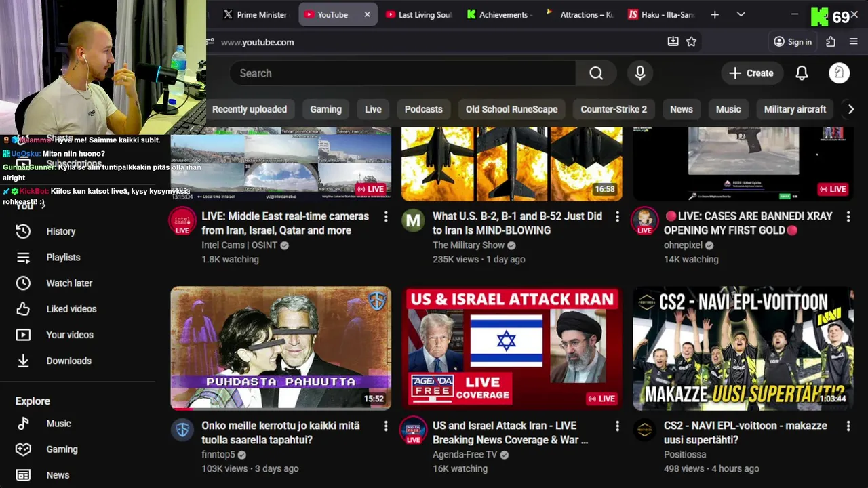Open options for B-2, B-1 and B-52 video
Image resolution: width=868 pixels, height=488 pixels.
pyautogui.click(x=617, y=216)
